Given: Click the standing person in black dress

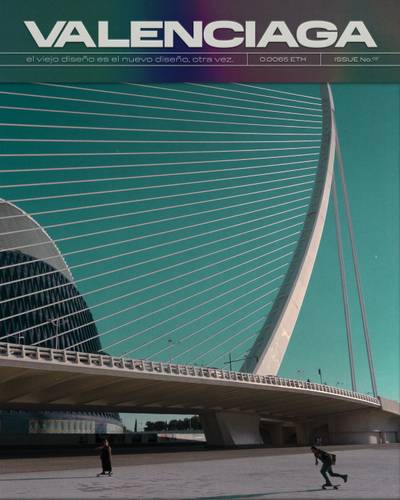Looking at the screenshot, I should pos(106,456).
